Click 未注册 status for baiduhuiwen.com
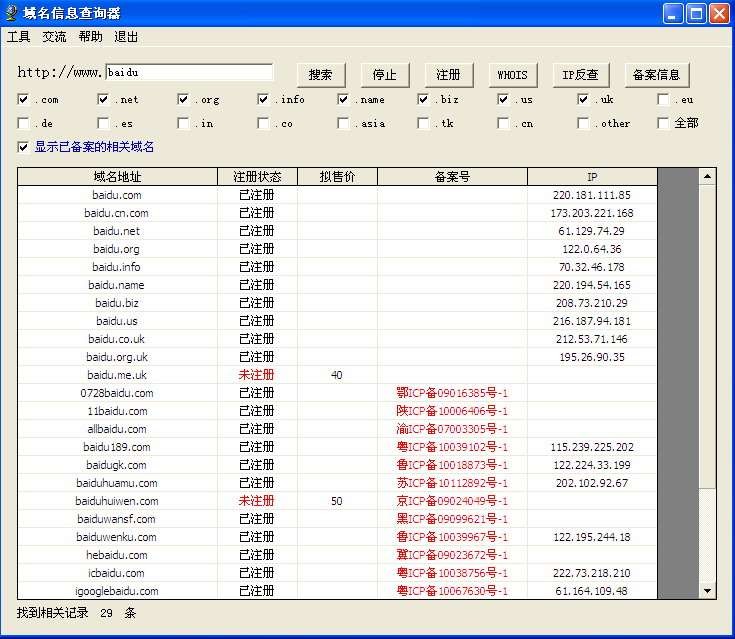This screenshot has width=735, height=639. [256, 501]
